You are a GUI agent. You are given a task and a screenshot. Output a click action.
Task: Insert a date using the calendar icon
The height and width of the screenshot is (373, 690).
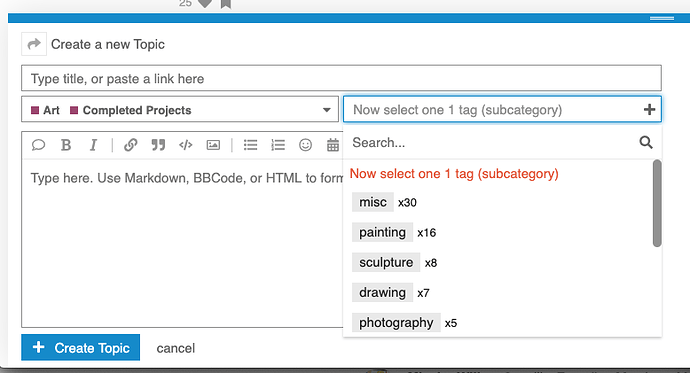[x=333, y=145]
